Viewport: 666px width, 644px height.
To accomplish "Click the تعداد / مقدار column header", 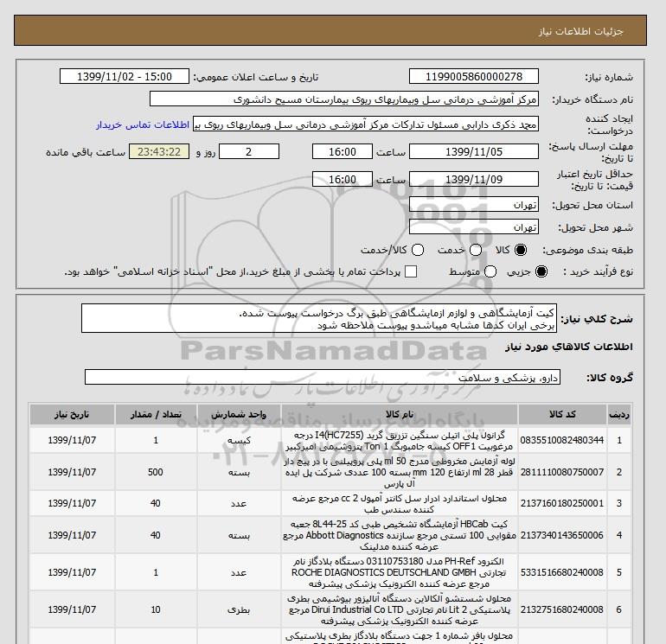I will pyautogui.click(x=156, y=414).
